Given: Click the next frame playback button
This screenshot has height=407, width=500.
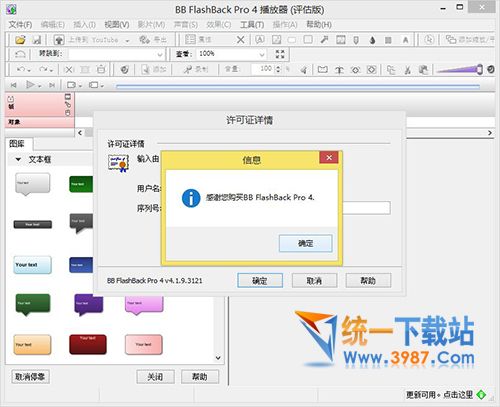Looking at the screenshot, I should 52,85.
